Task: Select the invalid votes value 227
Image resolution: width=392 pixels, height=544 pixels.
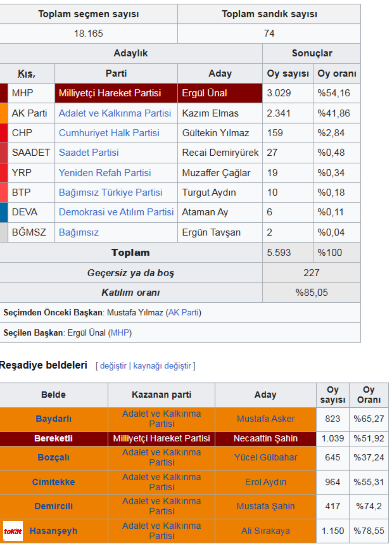Action: point(311,273)
